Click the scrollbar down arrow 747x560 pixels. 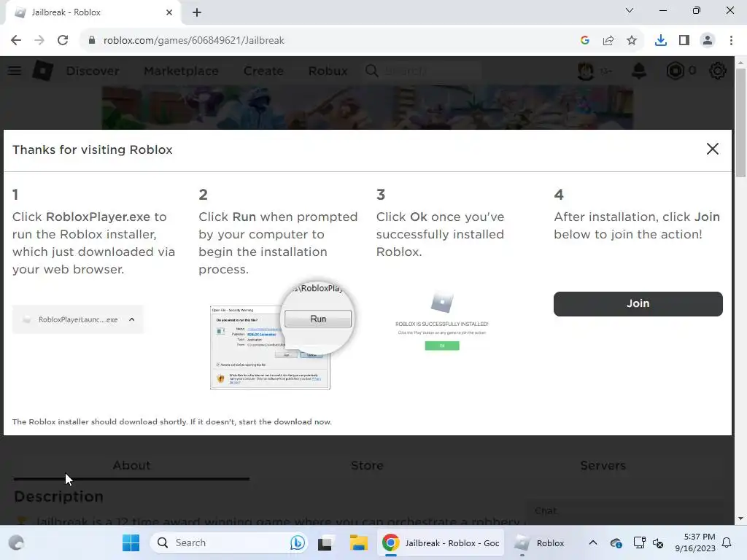(740, 518)
